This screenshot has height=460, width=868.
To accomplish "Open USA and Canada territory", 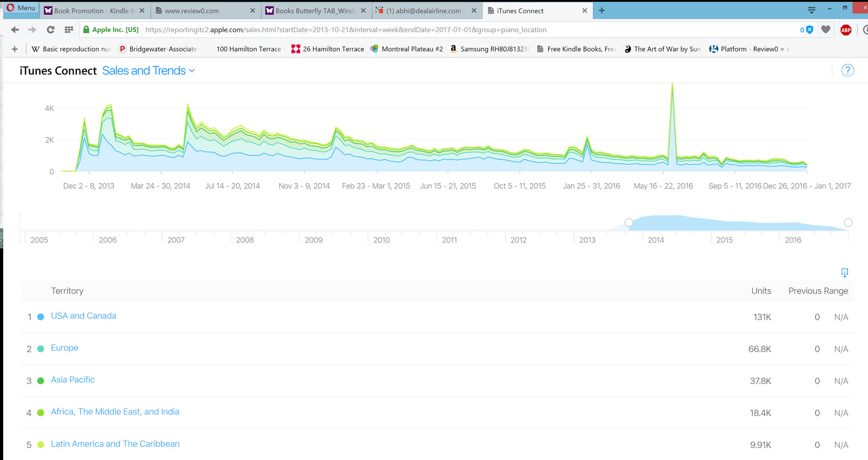I will click(84, 316).
